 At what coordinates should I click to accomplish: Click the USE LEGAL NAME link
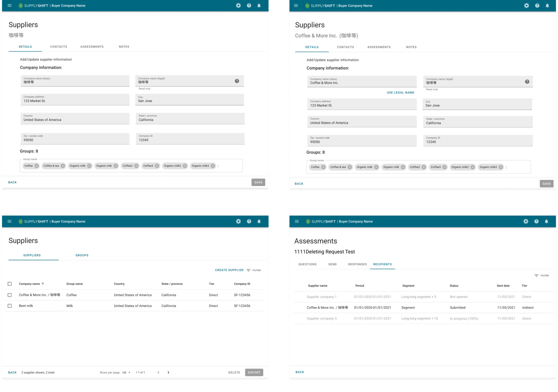coord(400,93)
